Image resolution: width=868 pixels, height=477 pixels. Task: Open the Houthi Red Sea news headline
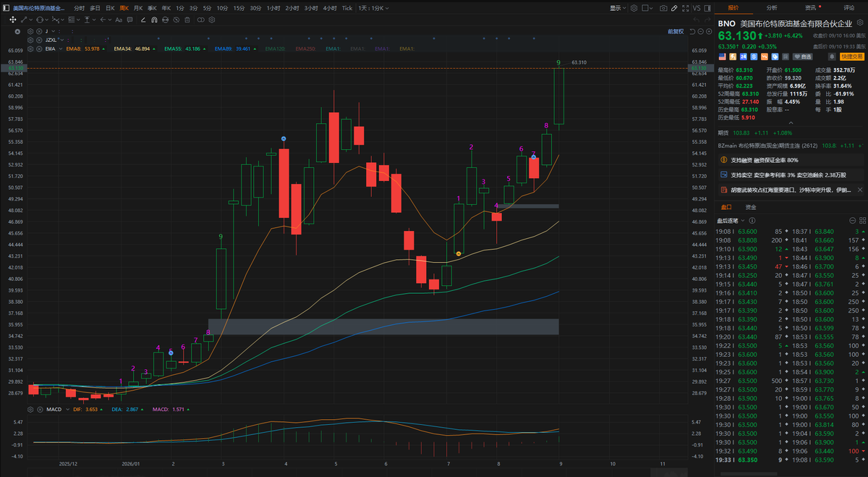point(791,190)
